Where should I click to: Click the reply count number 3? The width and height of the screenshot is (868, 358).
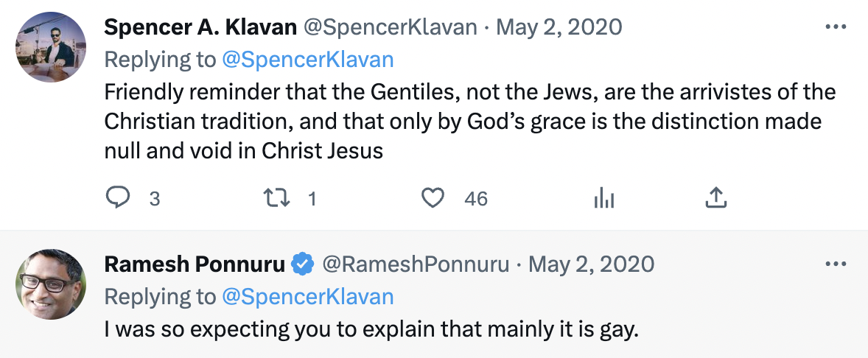(x=155, y=198)
